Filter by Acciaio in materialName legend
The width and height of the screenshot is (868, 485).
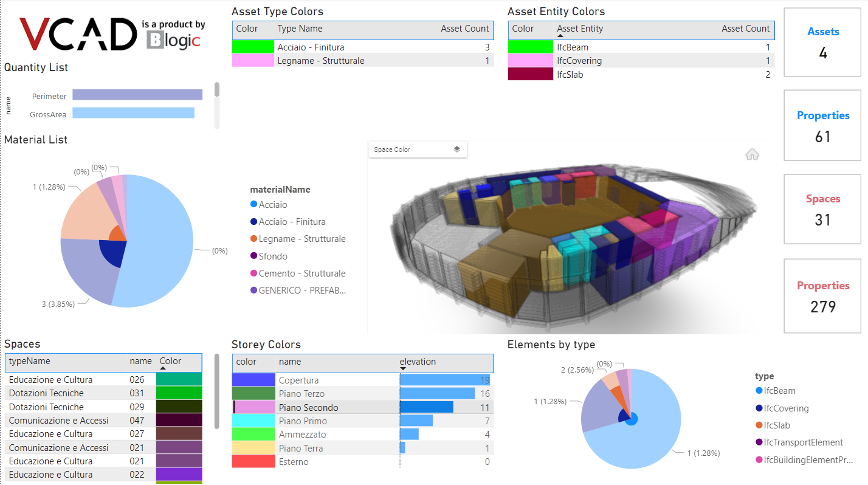click(269, 205)
